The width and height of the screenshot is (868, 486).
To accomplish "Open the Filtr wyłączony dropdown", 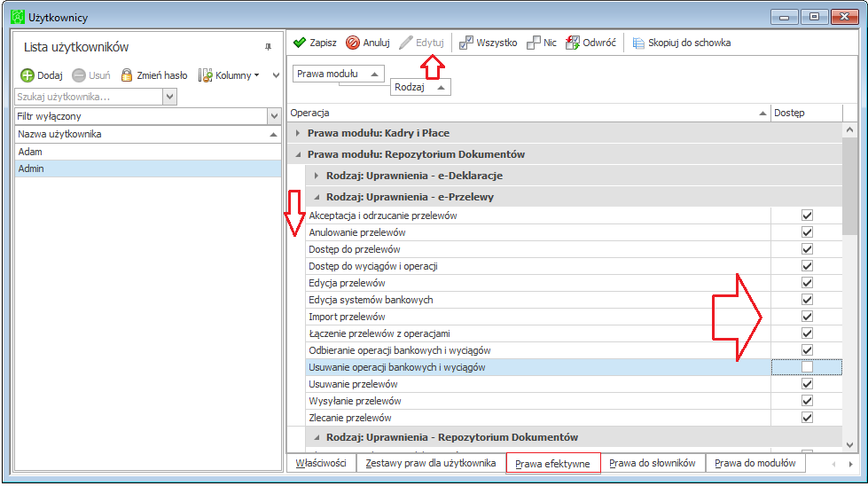I will point(274,116).
